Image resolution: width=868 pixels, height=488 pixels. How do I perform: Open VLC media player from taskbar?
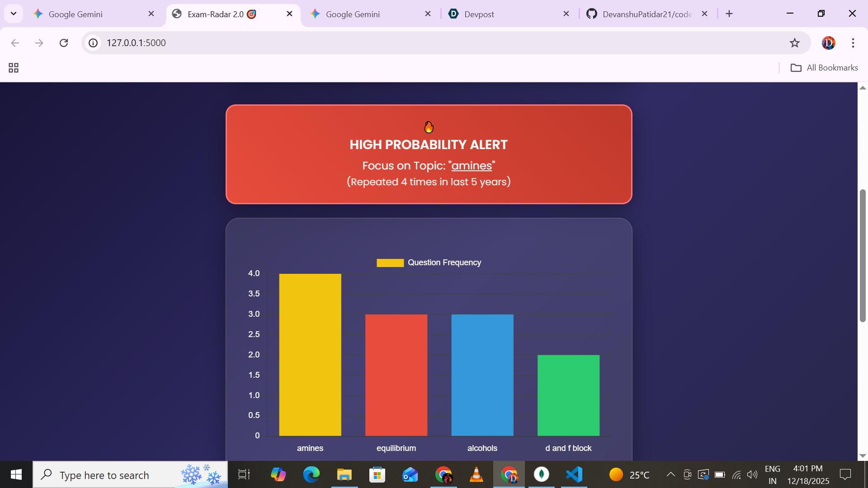(x=476, y=474)
